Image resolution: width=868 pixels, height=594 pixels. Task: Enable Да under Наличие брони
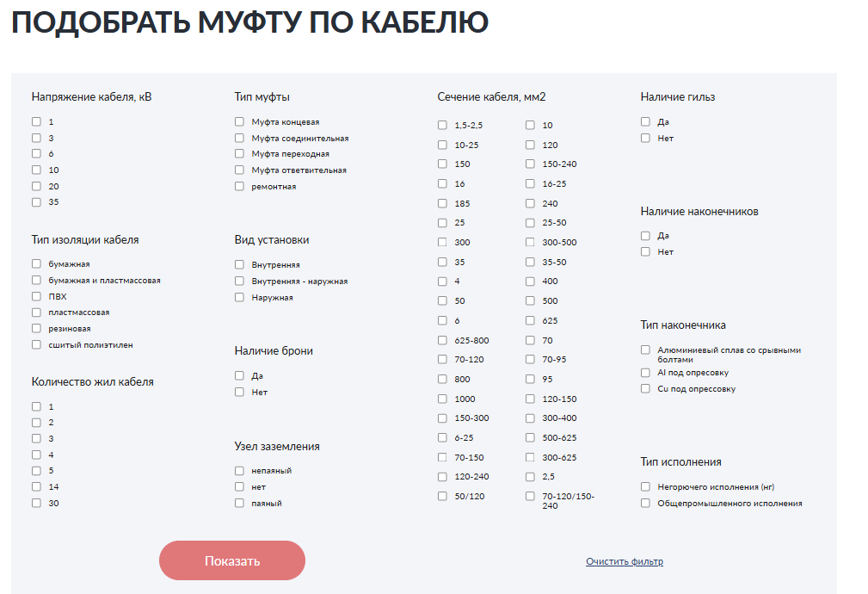pos(239,375)
